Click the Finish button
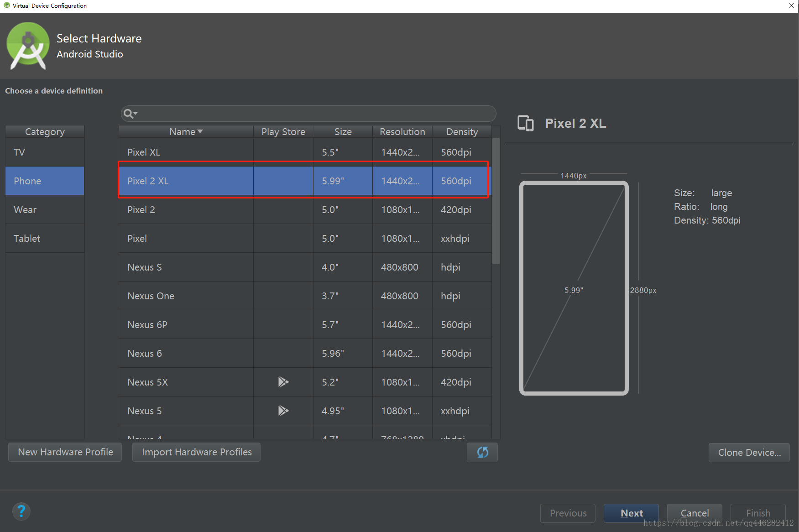This screenshot has width=799, height=532. [758, 513]
